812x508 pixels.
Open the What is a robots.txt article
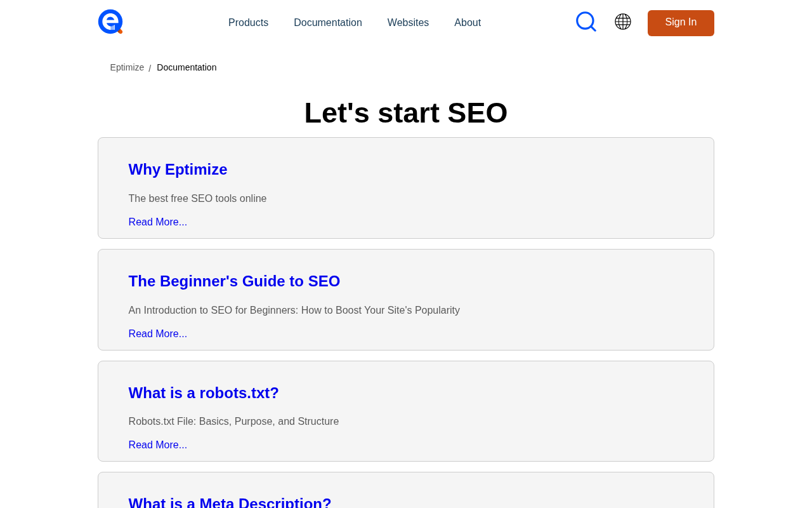pos(204,393)
